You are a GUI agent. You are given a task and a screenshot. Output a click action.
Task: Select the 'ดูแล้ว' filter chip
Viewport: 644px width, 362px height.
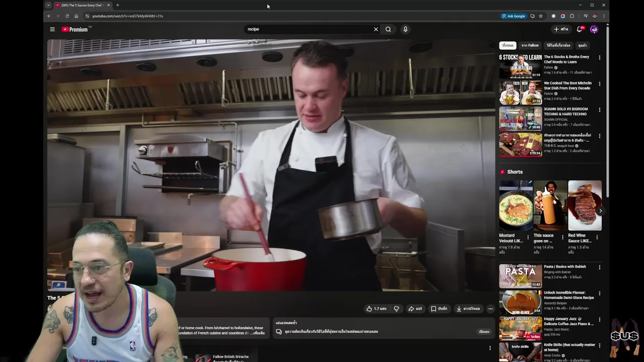(x=583, y=45)
